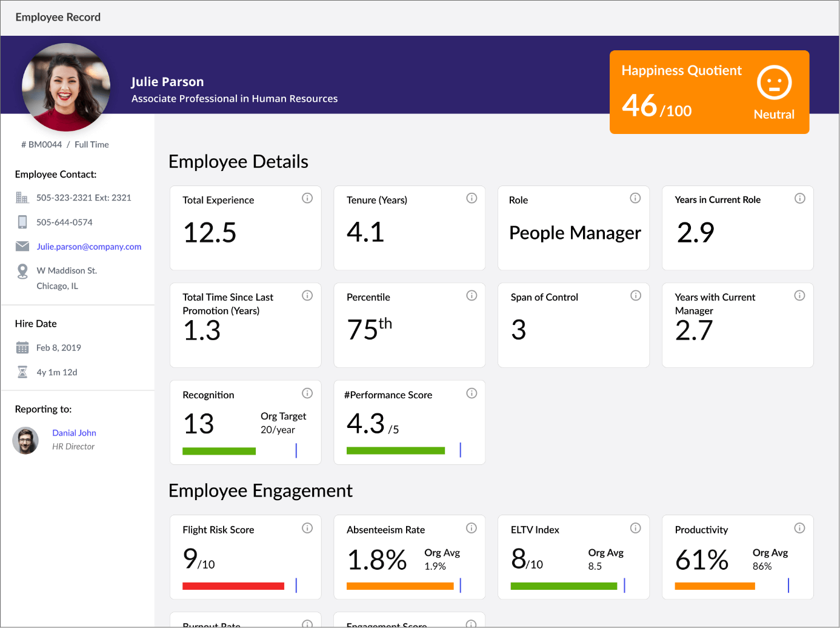Click the 'Full Time' employment label

[x=92, y=145]
